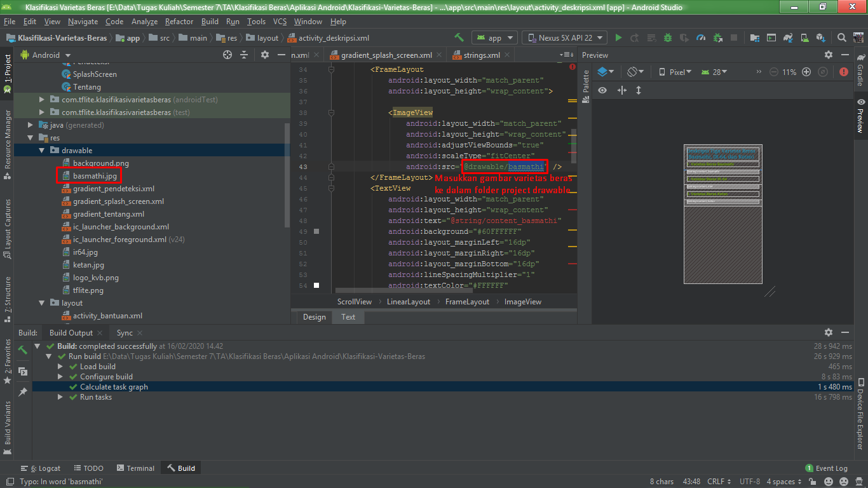Click the color swatch gutter on line 49

pos(316,231)
